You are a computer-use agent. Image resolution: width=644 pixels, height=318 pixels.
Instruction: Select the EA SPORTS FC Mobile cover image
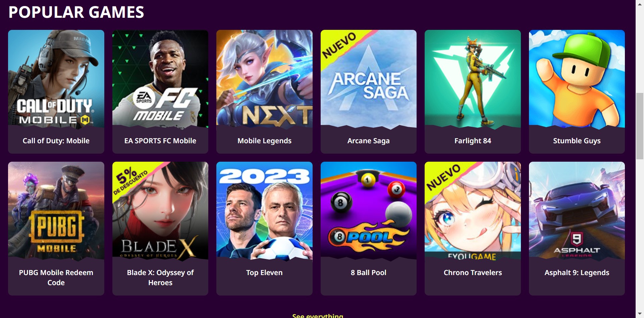click(160, 79)
